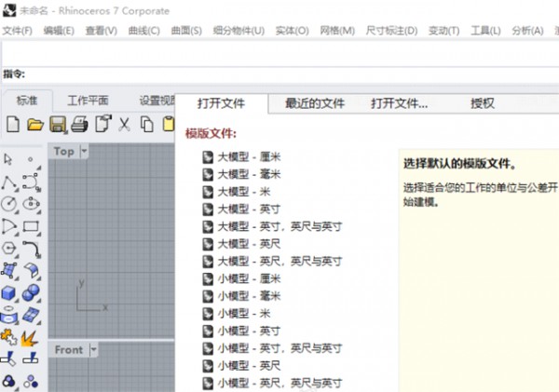Select the Fillet Surface tool
559x392 pixels.
point(32,271)
